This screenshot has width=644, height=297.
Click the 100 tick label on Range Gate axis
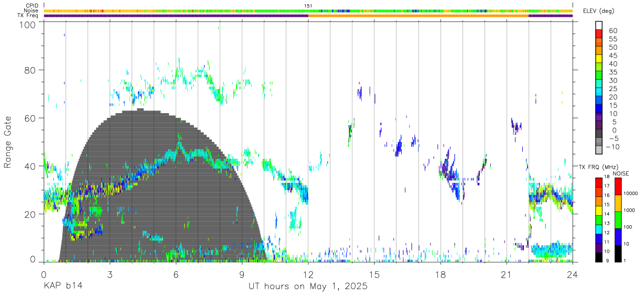(x=27, y=24)
